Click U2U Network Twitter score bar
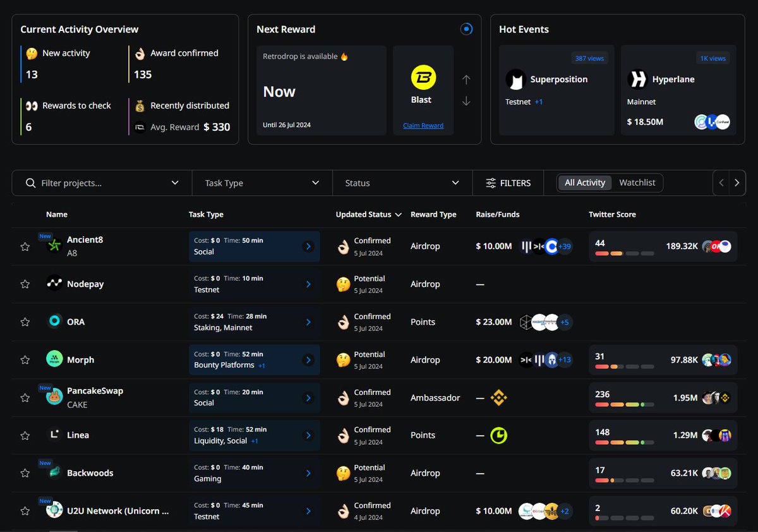The height and width of the screenshot is (532, 758). tap(625, 518)
